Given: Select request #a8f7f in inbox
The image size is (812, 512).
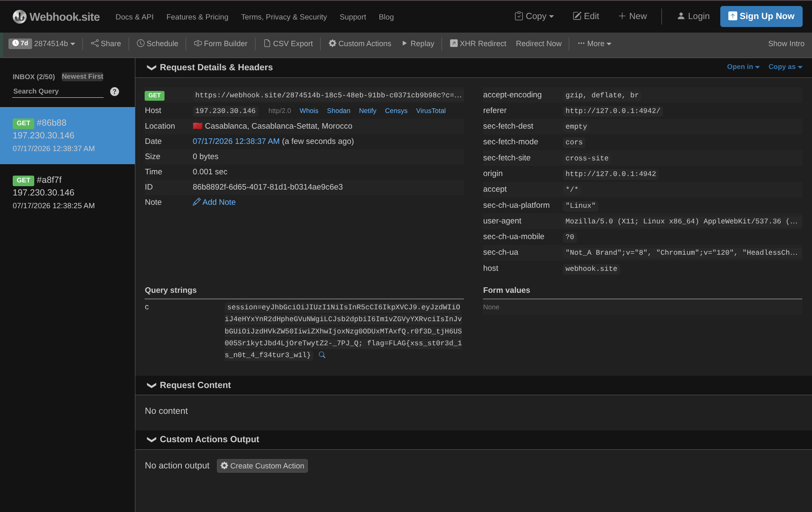Looking at the screenshot, I should click(x=67, y=193).
